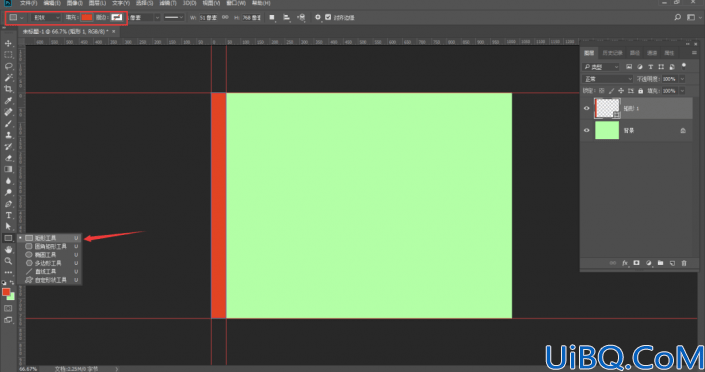This screenshot has height=372, width=705.
Task: Hide the Rectangle 1 shape layer
Action: click(x=586, y=108)
